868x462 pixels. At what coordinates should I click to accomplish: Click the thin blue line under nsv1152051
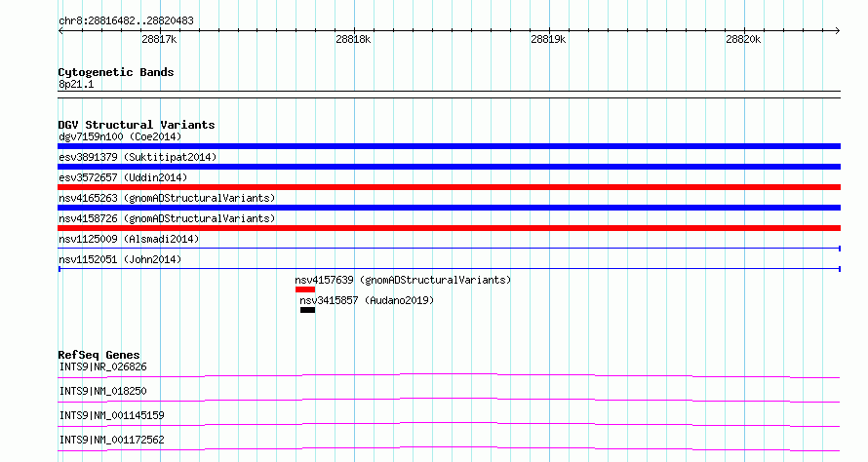[449, 269]
